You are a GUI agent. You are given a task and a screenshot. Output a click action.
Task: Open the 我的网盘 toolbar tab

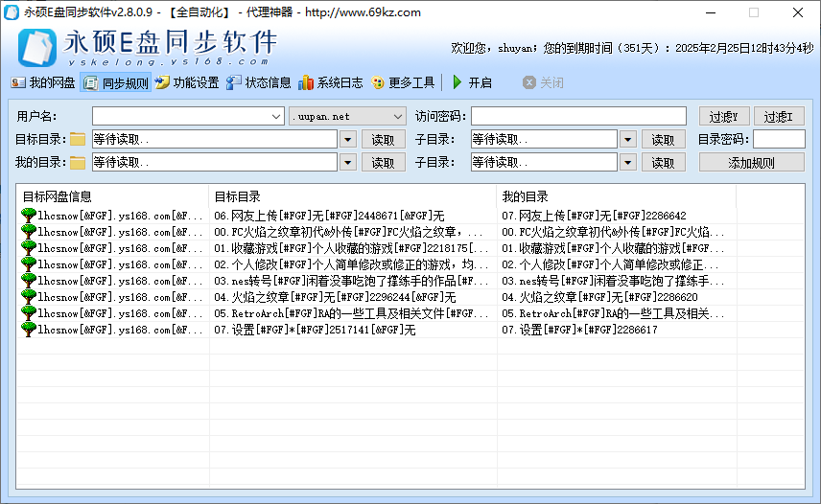43,82
